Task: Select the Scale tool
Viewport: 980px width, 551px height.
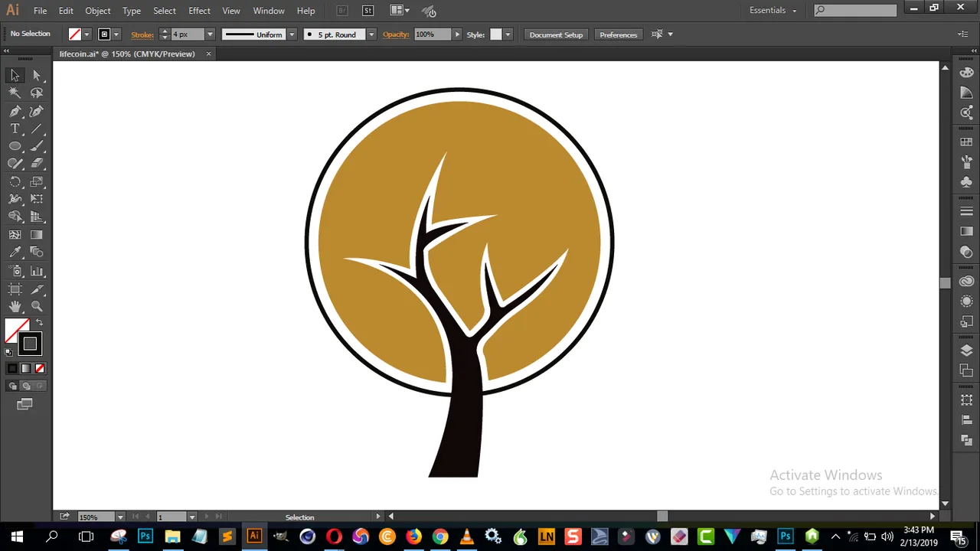Action: [x=37, y=182]
